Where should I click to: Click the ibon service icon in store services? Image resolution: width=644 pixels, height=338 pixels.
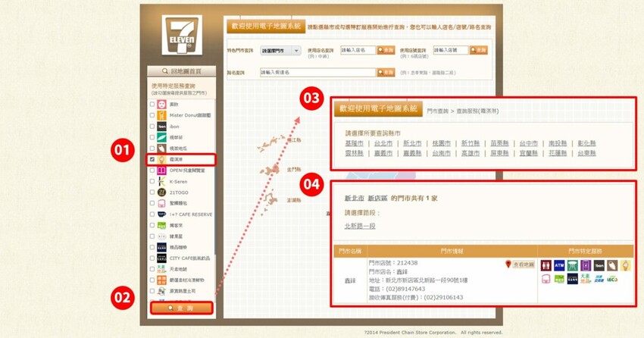coord(599,265)
